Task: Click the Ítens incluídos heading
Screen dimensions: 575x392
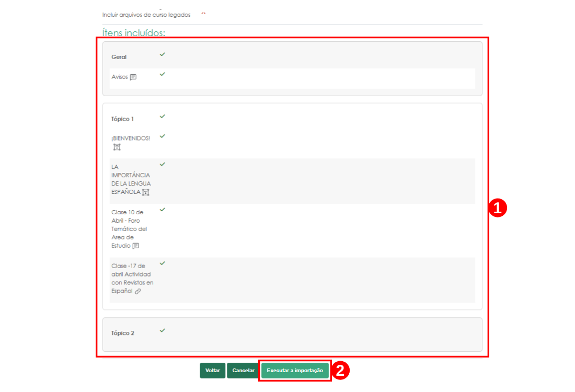Action: coord(133,32)
